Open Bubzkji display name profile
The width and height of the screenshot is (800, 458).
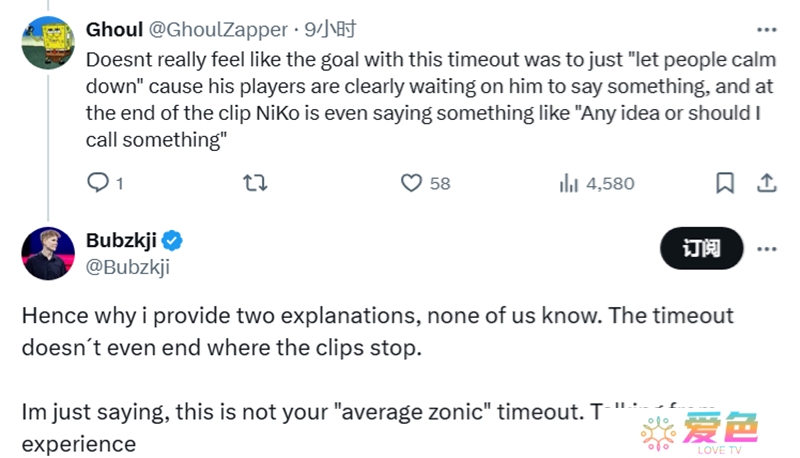(121, 240)
